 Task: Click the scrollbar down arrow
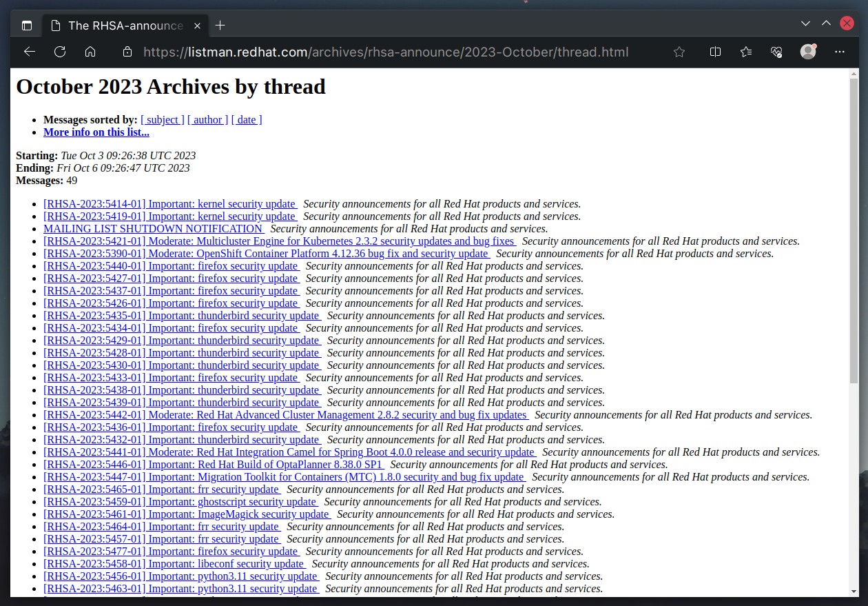[854, 592]
